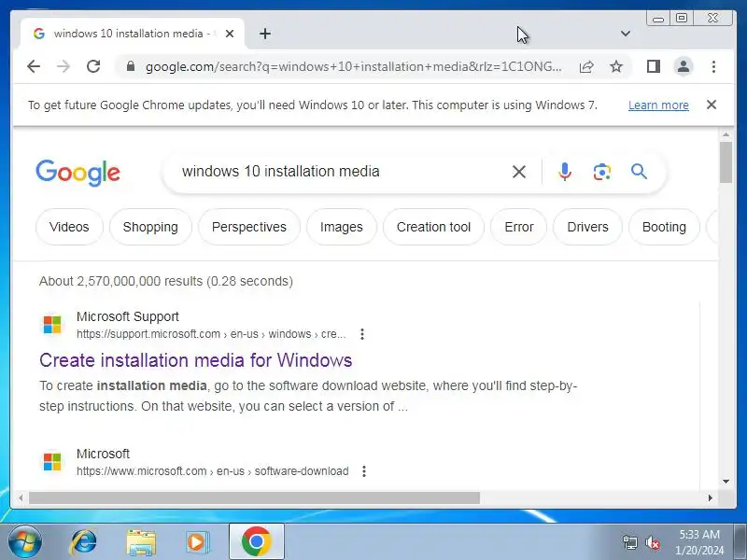This screenshot has height=560, width=747.
Task: Click the Microsoft favicon beside software-download result
Action: [x=52, y=461]
